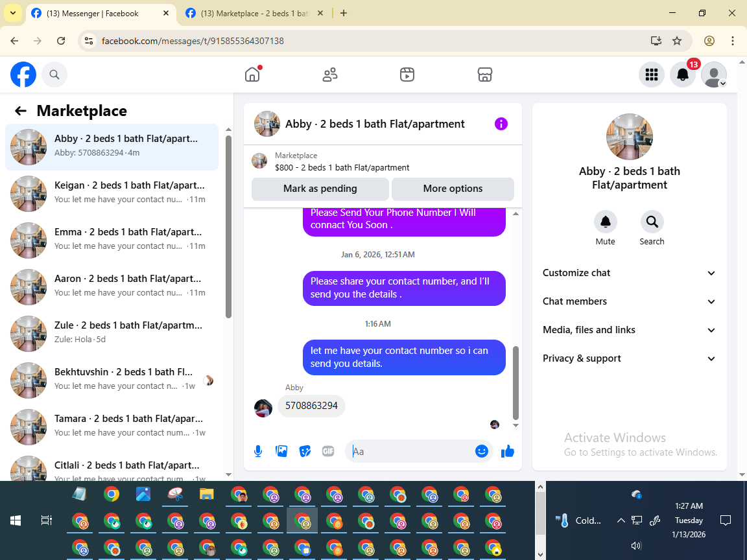
Task: Show hidden tray icons chevron
Action: [621, 520]
